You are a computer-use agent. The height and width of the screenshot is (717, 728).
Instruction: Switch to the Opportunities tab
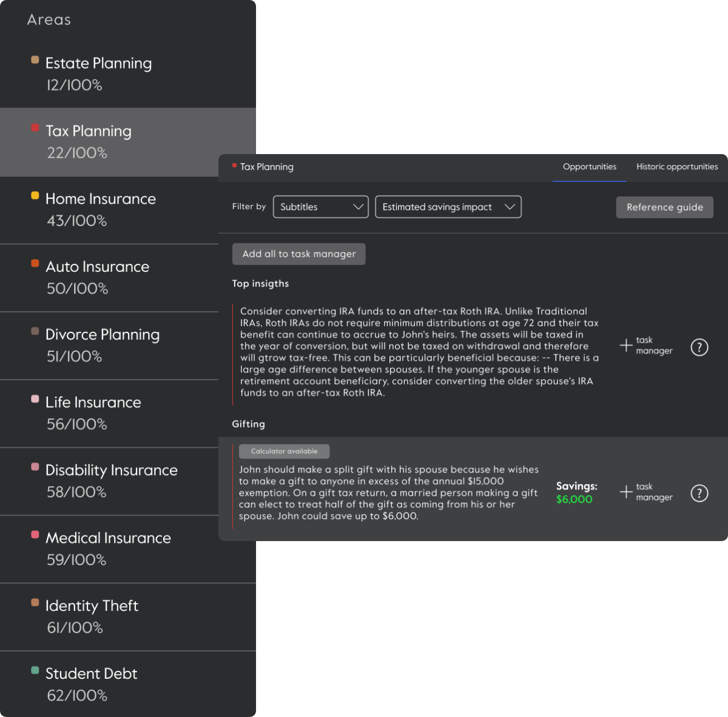[x=589, y=167]
